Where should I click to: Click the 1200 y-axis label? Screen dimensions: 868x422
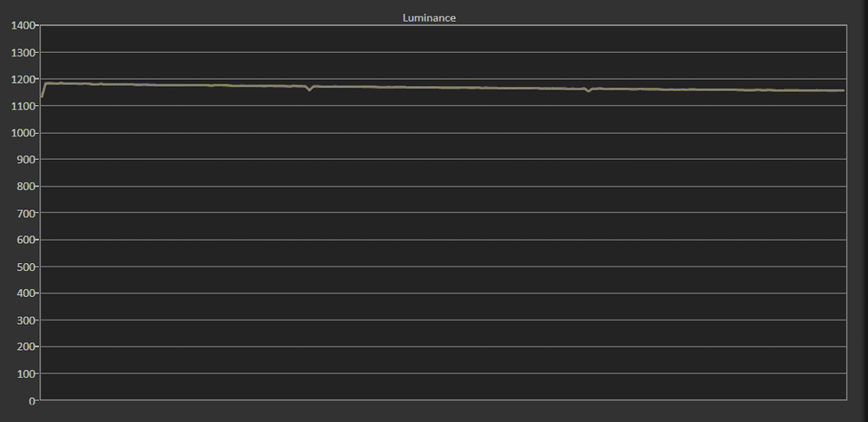[21, 80]
